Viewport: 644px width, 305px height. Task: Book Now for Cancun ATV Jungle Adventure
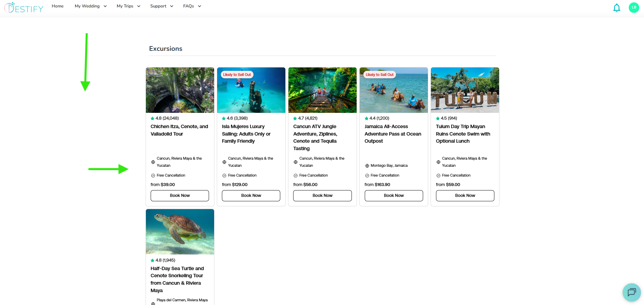(x=322, y=196)
